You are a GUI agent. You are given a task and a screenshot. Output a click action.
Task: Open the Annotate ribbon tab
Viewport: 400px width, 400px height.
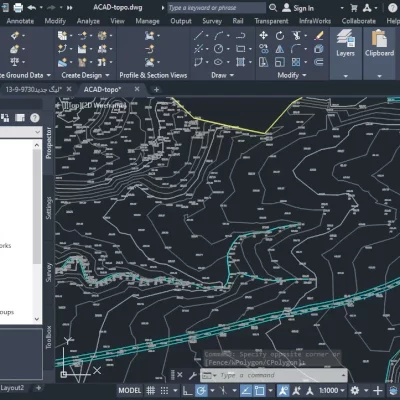pyautogui.click(x=20, y=21)
